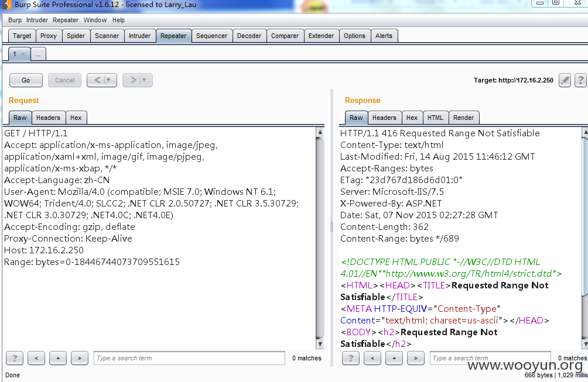Select the response Render view tab
588x382 pixels.
[463, 118]
